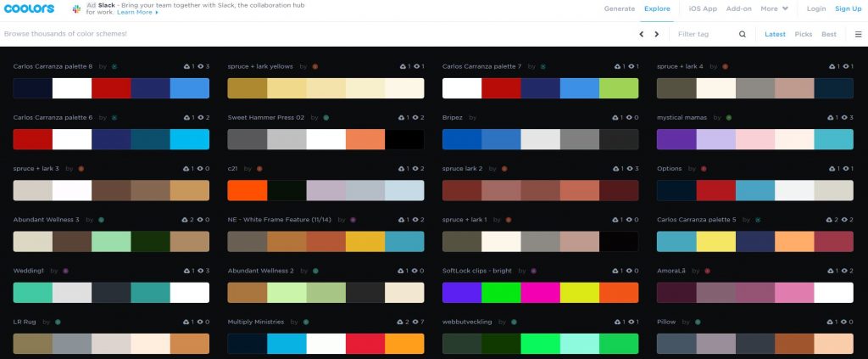Click author avatar of Sweet Hammer Press 02
Image resolution: width=868 pixels, height=359 pixels.
pyautogui.click(x=326, y=117)
